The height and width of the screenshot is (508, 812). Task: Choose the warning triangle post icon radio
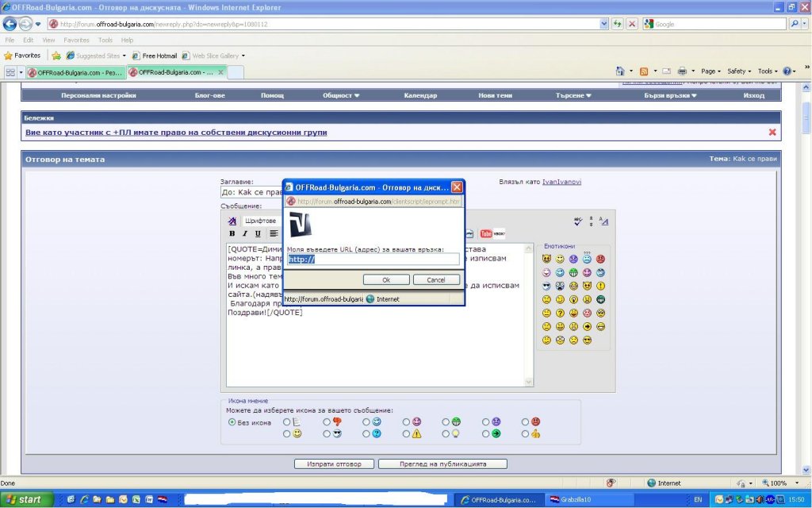406,434
